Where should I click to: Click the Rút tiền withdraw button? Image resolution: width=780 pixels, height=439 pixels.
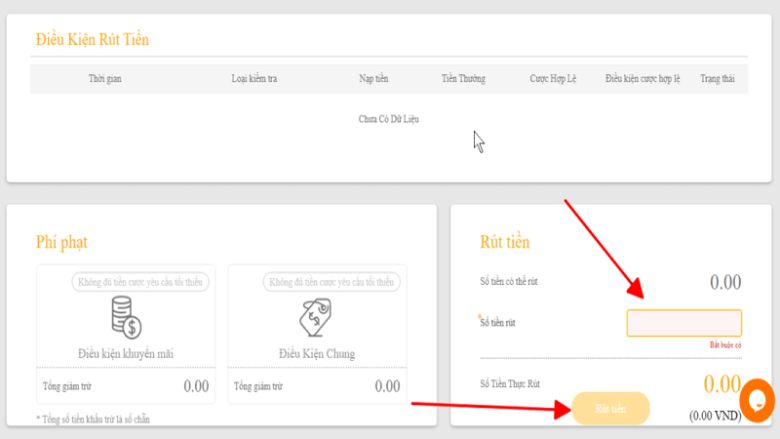pos(610,409)
